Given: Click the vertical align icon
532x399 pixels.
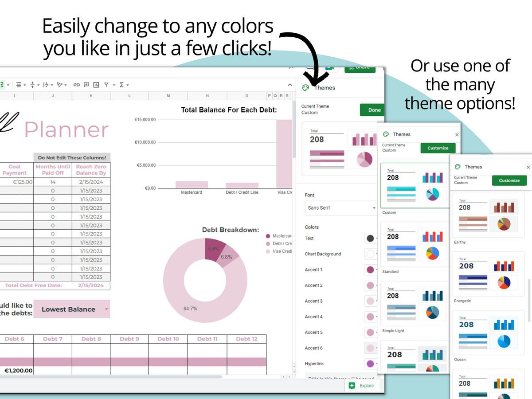Looking at the screenshot, I should click(x=32, y=85).
